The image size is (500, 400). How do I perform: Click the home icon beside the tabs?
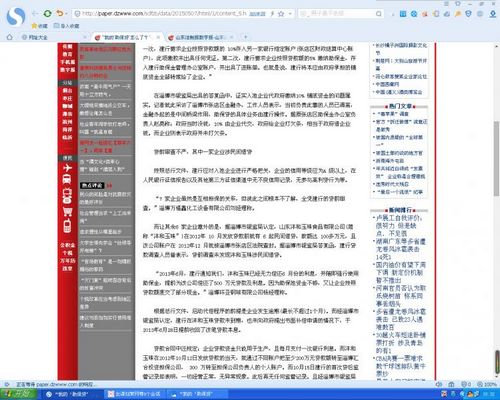pos(10,37)
